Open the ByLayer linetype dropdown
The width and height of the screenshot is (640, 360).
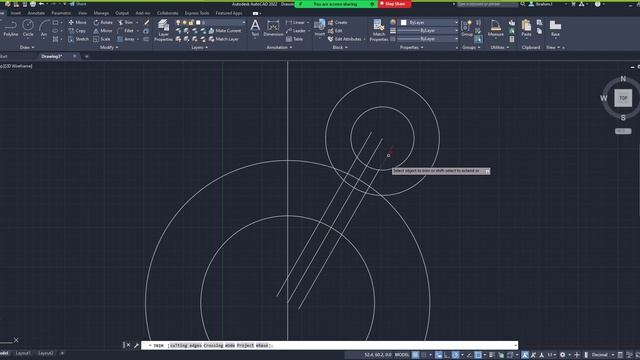428,39
